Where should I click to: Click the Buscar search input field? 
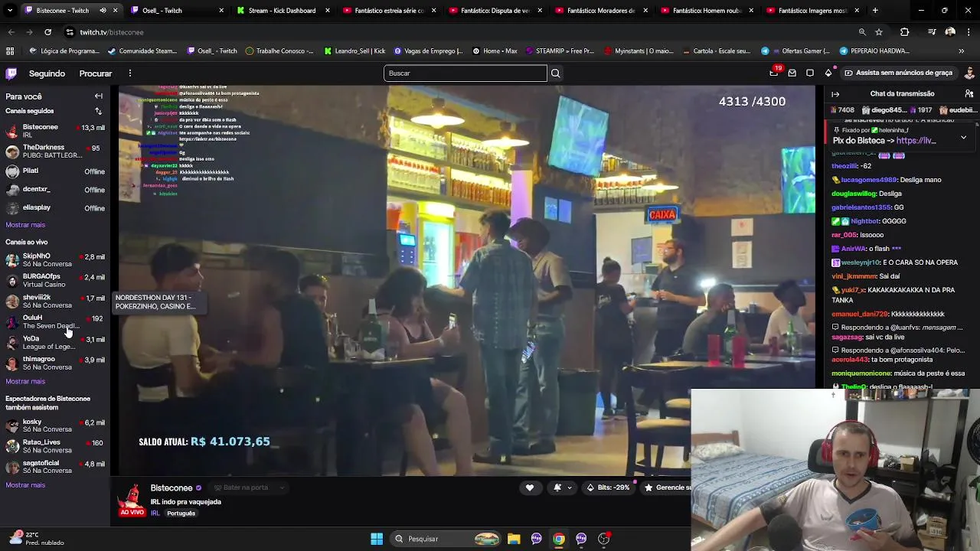465,73
